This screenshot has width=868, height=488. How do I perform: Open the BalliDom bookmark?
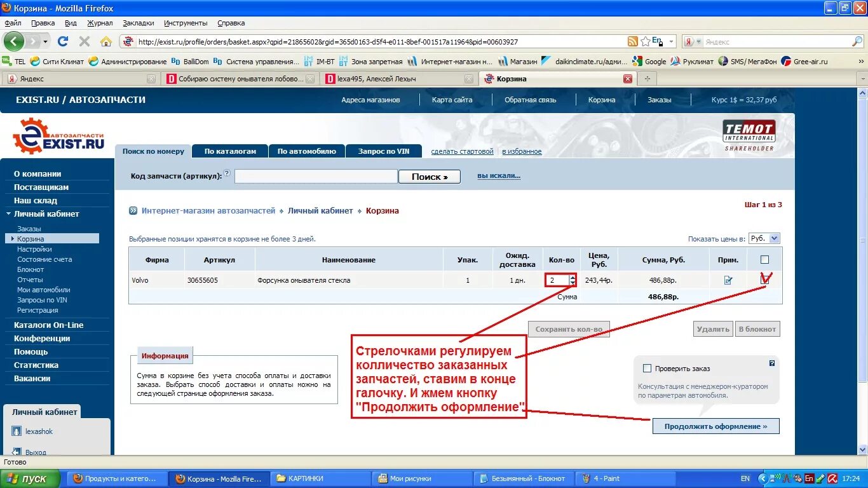pos(189,62)
